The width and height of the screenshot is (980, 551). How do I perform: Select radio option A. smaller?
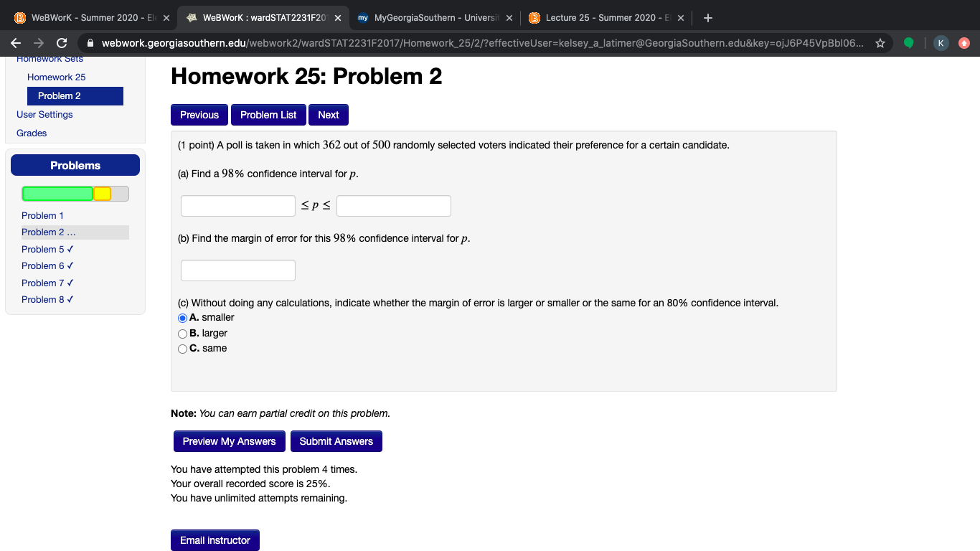tap(182, 318)
